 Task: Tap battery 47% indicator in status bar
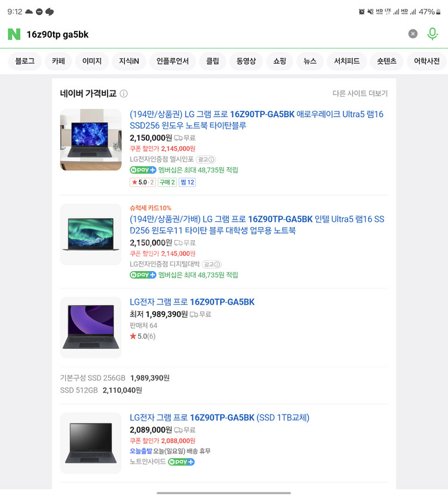click(x=429, y=12)
